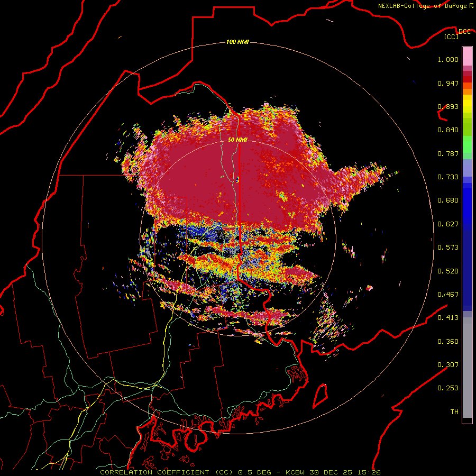Click the 0.627 scale value
Image resolution: width=476 pixels, height=476 pixels.
448,224
